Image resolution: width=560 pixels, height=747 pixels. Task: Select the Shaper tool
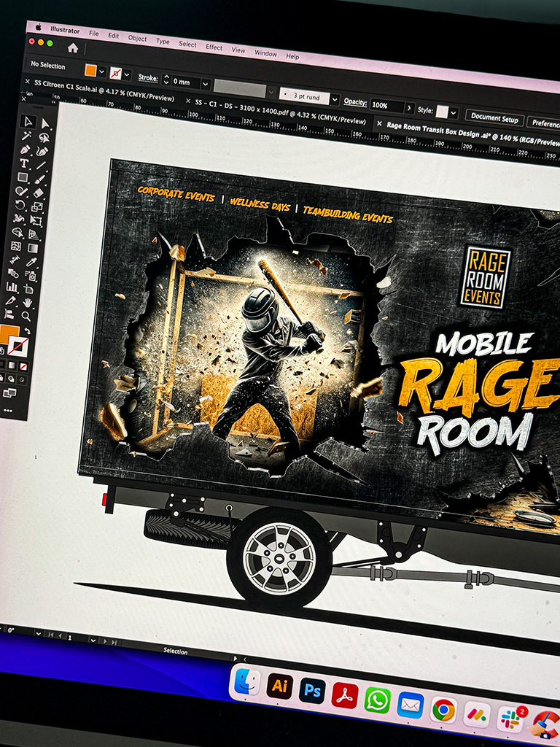pyautogui.click(x=20, y=190)
